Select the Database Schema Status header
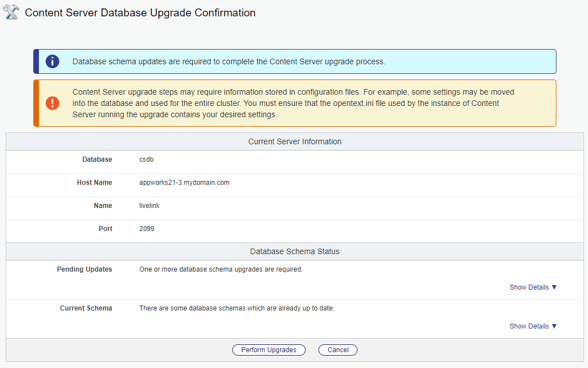 pos(295,251)
